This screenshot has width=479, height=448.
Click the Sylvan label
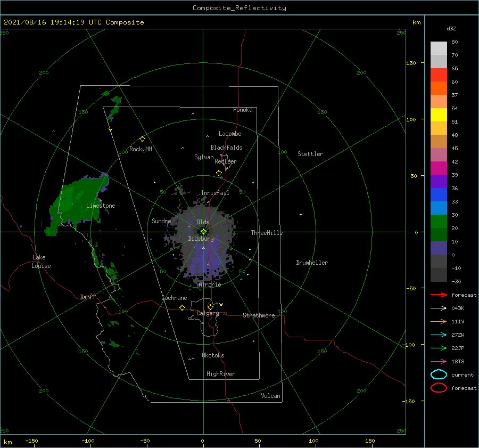tap(204, 157)
